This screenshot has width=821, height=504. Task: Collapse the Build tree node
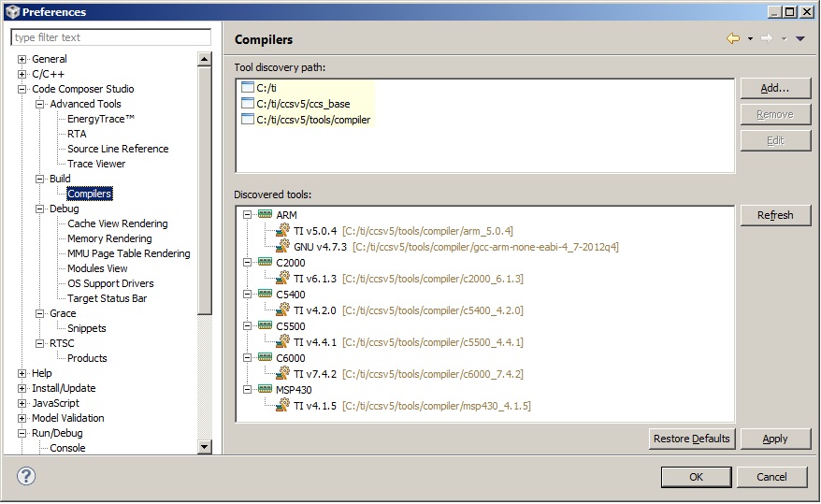tap(40, 179)
